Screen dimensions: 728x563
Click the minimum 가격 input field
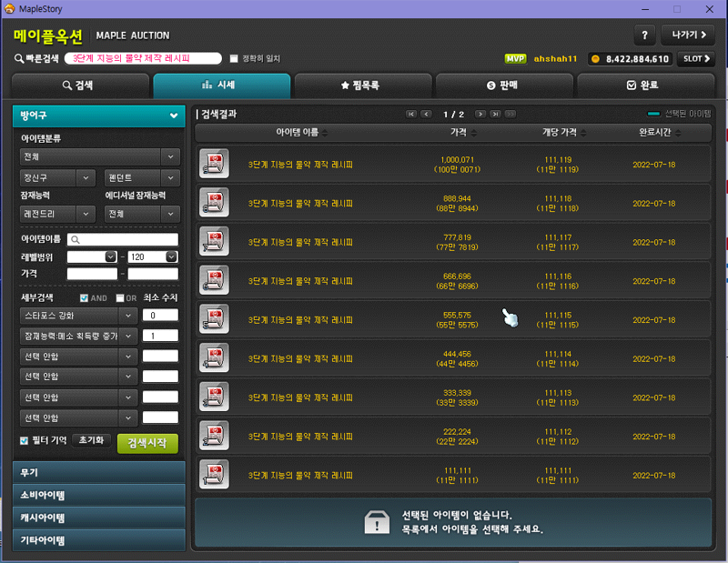click(x=92, y=274)
